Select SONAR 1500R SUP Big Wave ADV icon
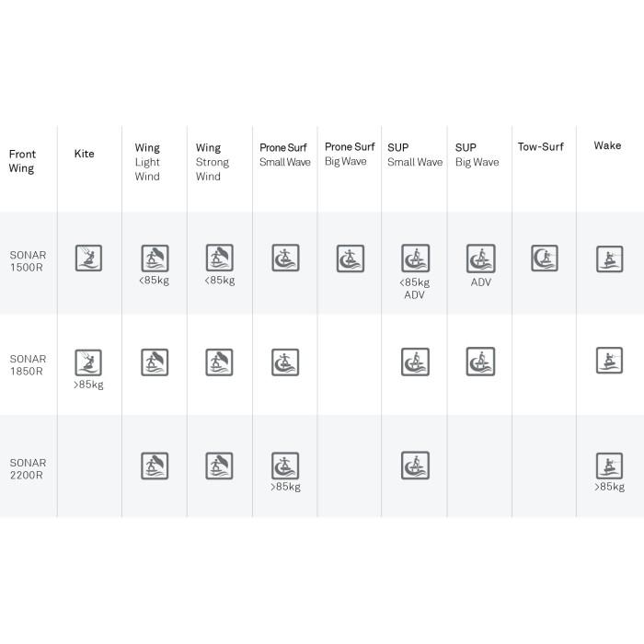This screenshot has height=644, width=644. point(481,259)
